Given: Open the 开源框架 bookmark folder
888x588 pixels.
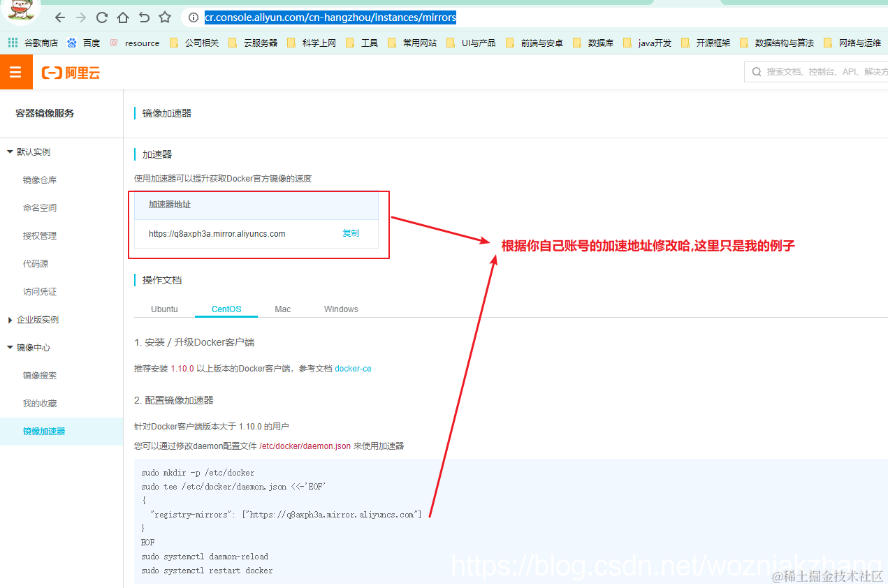Looking at the screenshot, I should (x=706, y=43).
